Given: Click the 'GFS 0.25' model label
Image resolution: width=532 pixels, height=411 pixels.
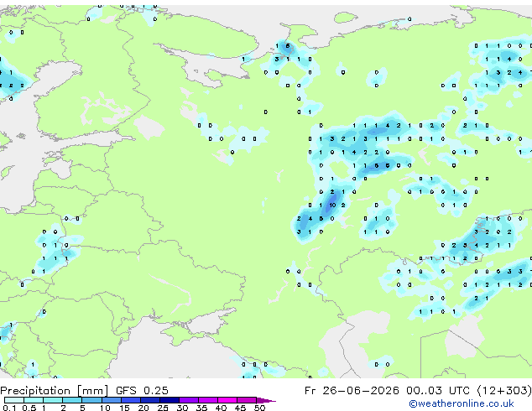Looking at the screenshot, I should pyautogui.click(x=142, y=390).
